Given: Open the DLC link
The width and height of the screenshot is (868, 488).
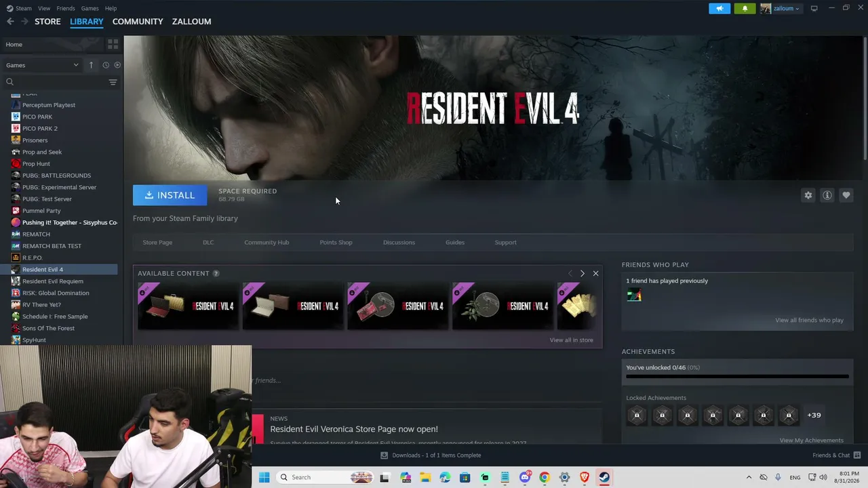Looking at the screenshot, I should pos(208,242).
